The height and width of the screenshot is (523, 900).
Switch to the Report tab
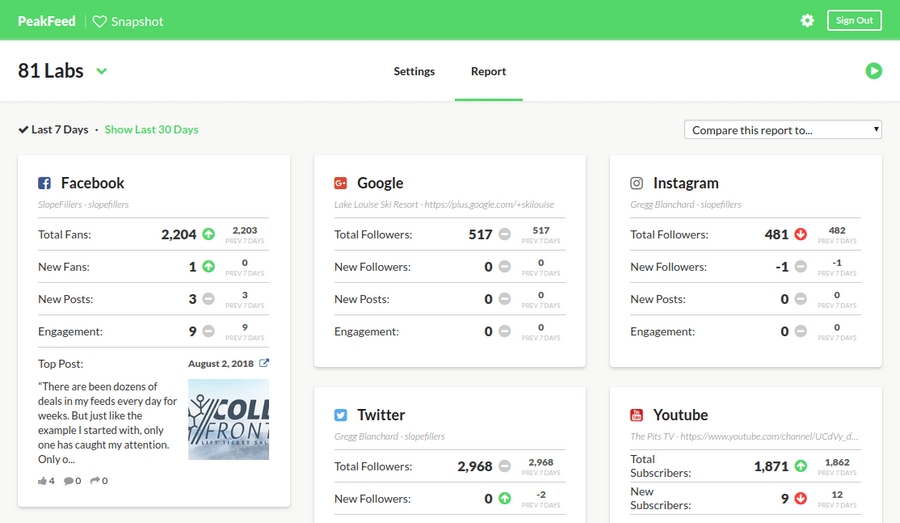click(488, 71)
